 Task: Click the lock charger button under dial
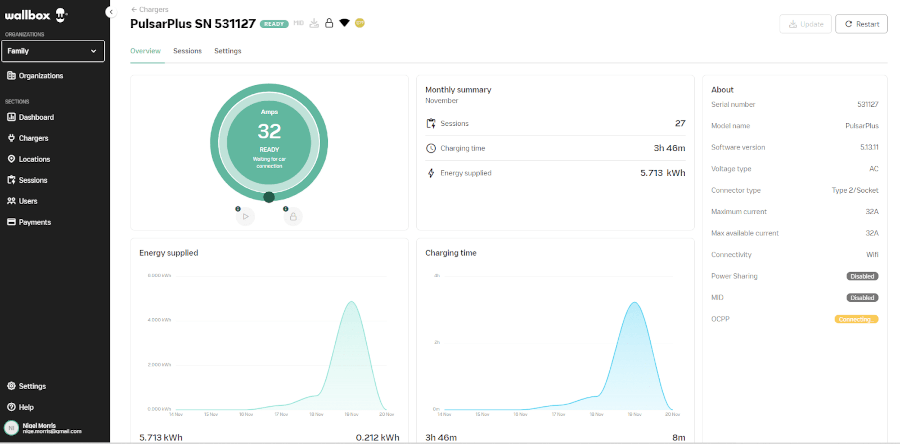click(x=293, y=216)
